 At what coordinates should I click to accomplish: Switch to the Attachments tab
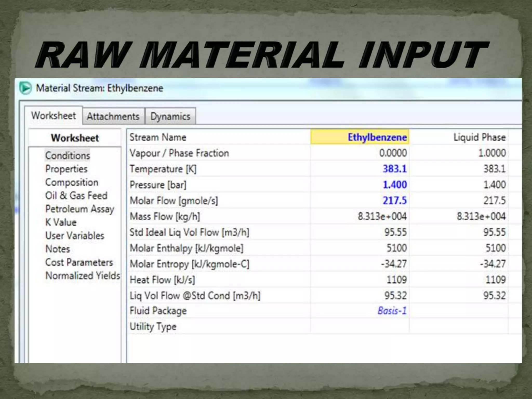(113, 116)
